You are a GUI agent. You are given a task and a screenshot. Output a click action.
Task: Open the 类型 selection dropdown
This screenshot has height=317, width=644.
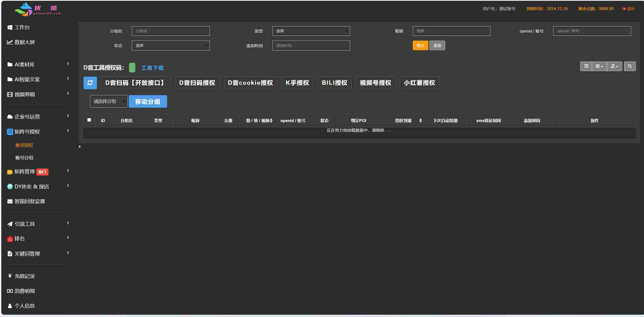tap(311, 31)
